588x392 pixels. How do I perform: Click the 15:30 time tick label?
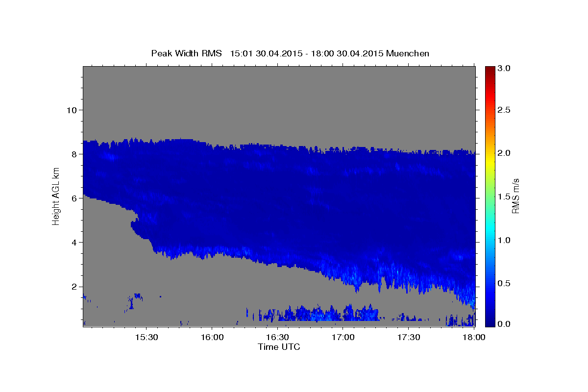pyautogui.click(x=146, y=337)
